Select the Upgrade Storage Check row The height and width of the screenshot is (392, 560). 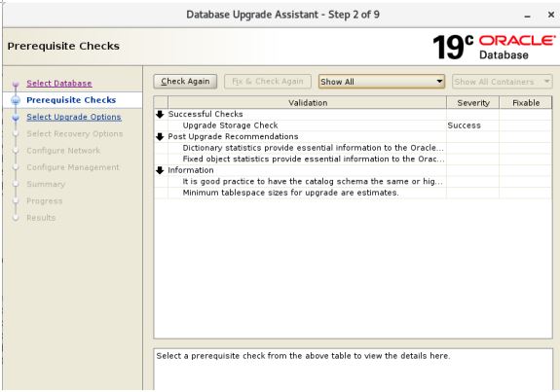(x=353, y=125)
